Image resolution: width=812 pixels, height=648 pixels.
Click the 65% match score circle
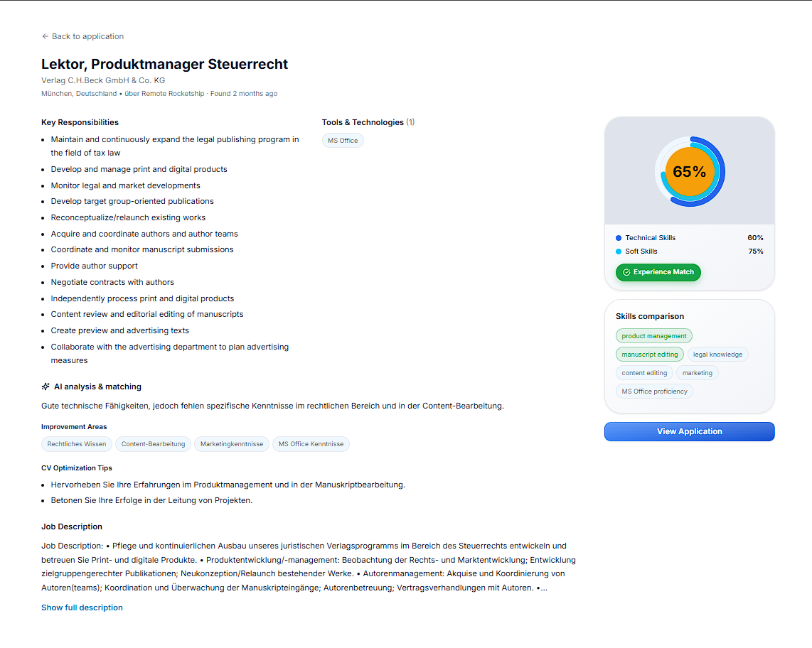coord(690,172)
